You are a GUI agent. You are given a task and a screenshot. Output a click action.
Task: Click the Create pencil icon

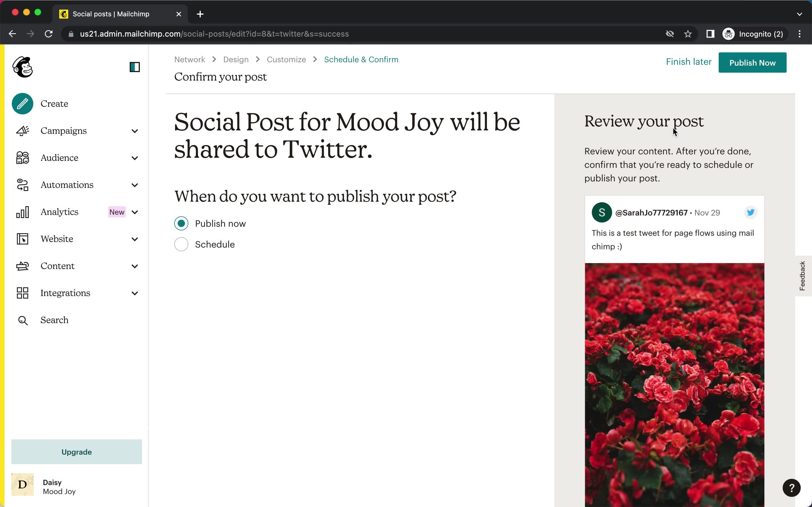point(23,104)
